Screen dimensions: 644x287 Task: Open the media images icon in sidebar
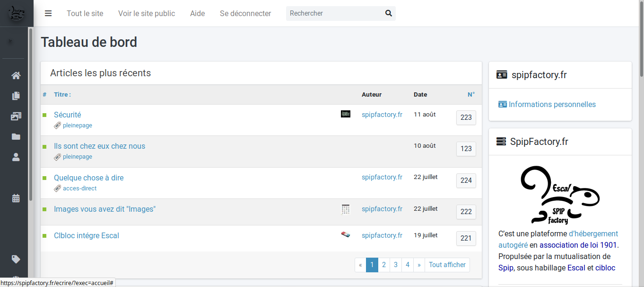[16, 116]
